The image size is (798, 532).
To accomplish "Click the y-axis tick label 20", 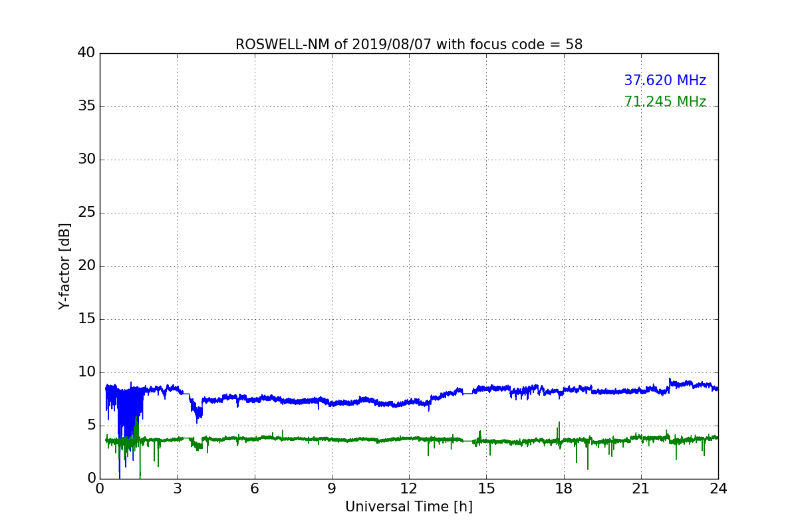I will pyautogui.click(x=86, y=266).
